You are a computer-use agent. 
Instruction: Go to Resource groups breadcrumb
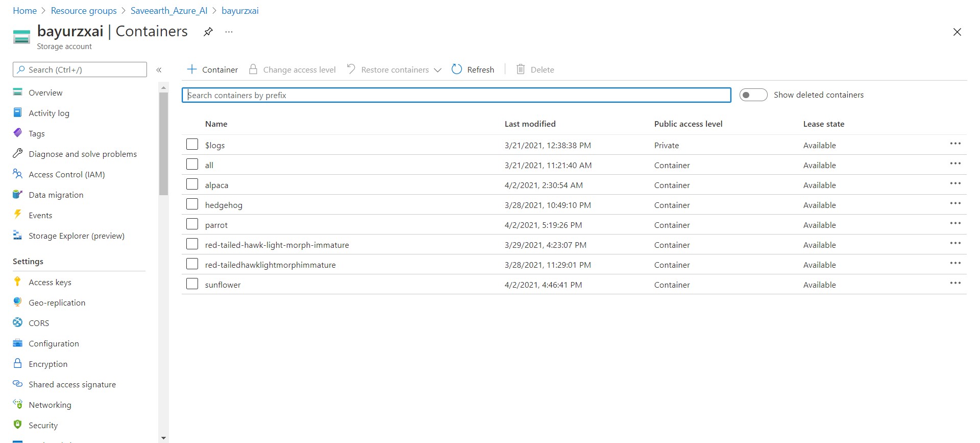(84, 11)
